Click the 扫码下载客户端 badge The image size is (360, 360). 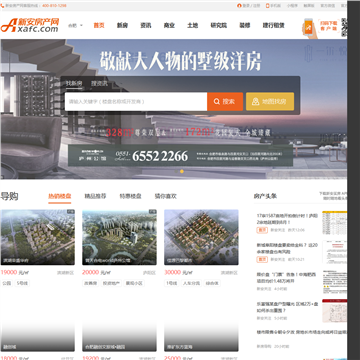[329, 26]
